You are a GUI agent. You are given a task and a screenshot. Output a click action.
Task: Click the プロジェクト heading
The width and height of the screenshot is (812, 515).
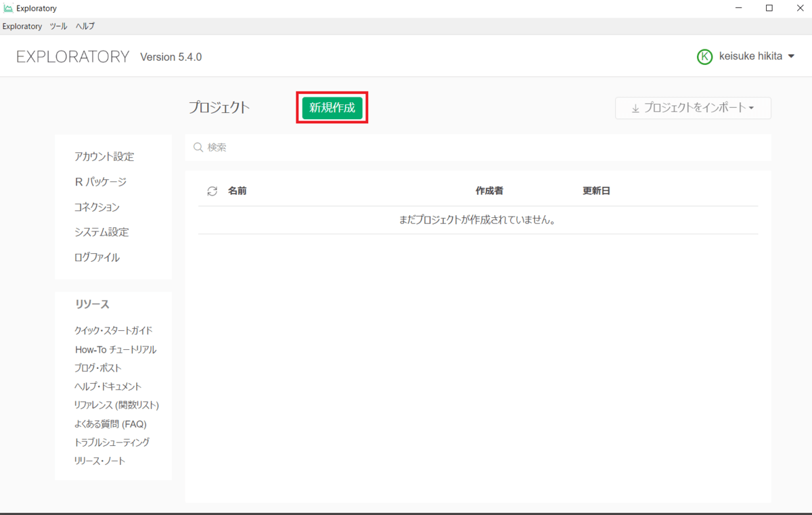pyautogui.click(x=219, y=108)
